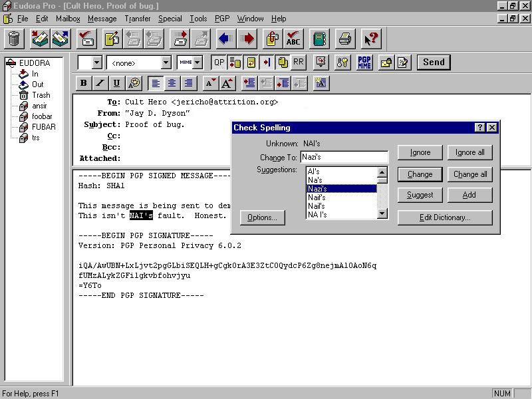Toggle the QP quoted-printable encoding button

(219, 63)
